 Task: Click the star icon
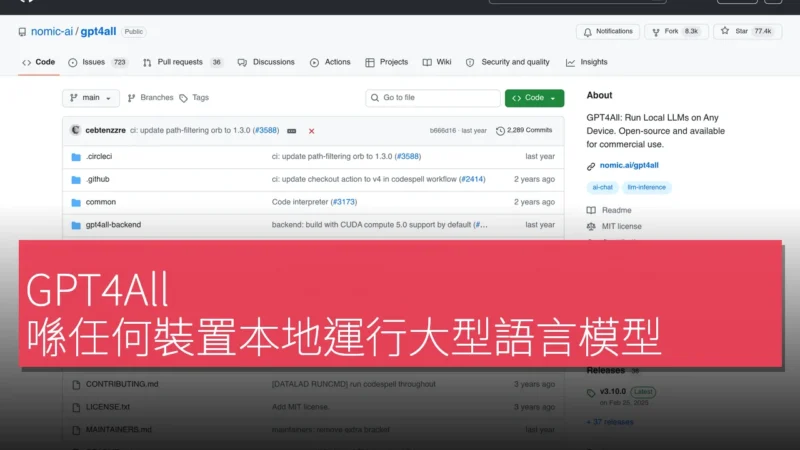(x=725, y=31)
